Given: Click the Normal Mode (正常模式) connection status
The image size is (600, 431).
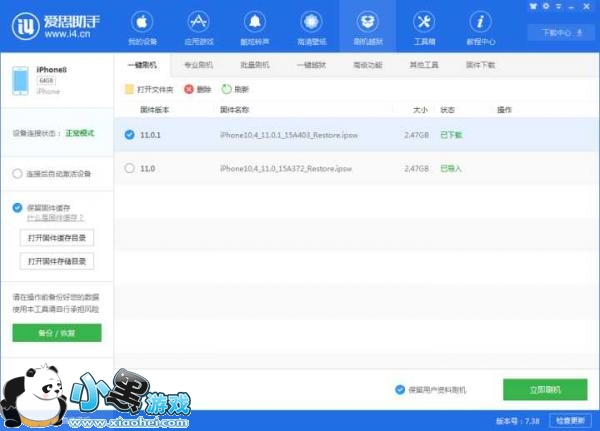Looking at the screenshot, I should pos(80,133).
